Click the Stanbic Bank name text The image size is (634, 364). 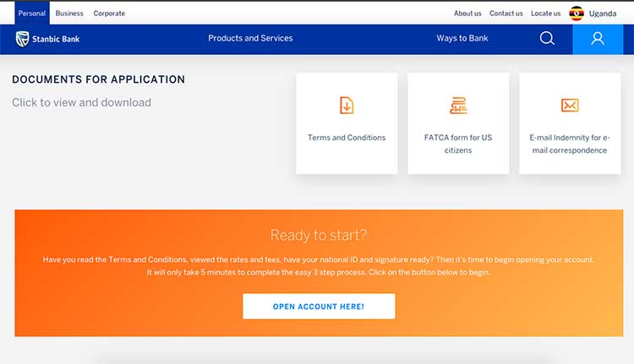56,39
